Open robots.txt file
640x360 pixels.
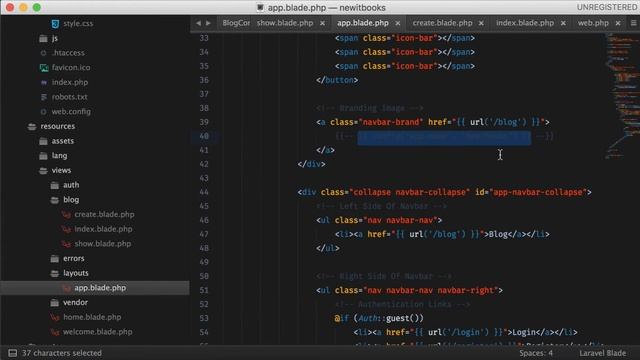coord(69,97)
